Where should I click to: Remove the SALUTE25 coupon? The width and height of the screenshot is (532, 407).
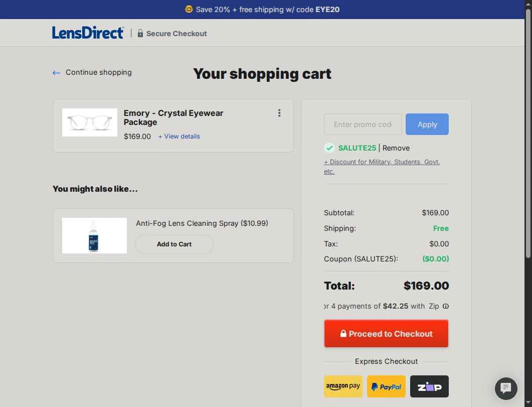pyautogui.click(x=396, y=148)
